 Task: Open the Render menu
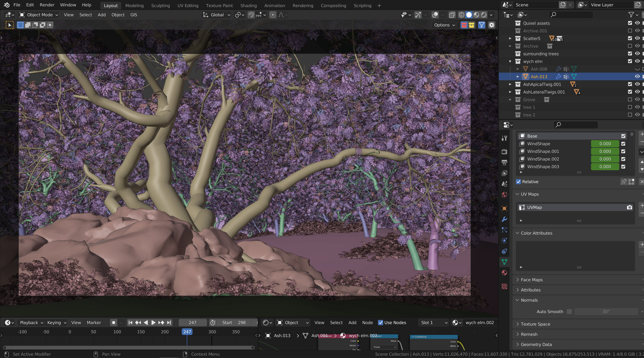pyautogui.click(x=47, y=5)
